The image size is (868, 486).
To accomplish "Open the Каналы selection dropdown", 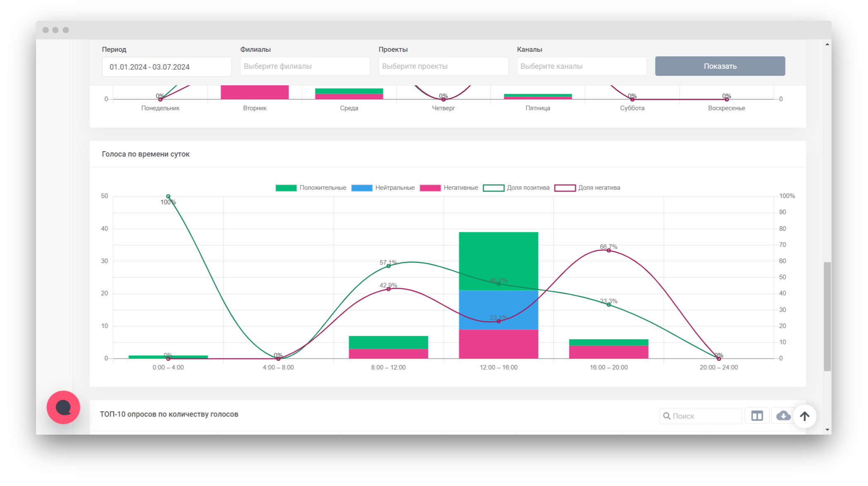I will (x=582, y=66).
